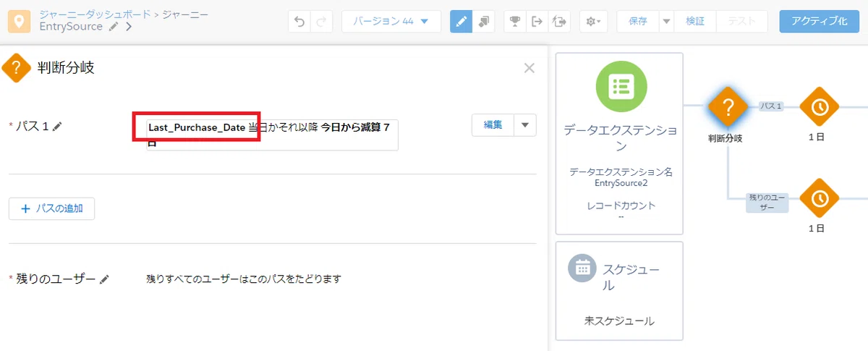Redo the last undone change

pos(321,22)
